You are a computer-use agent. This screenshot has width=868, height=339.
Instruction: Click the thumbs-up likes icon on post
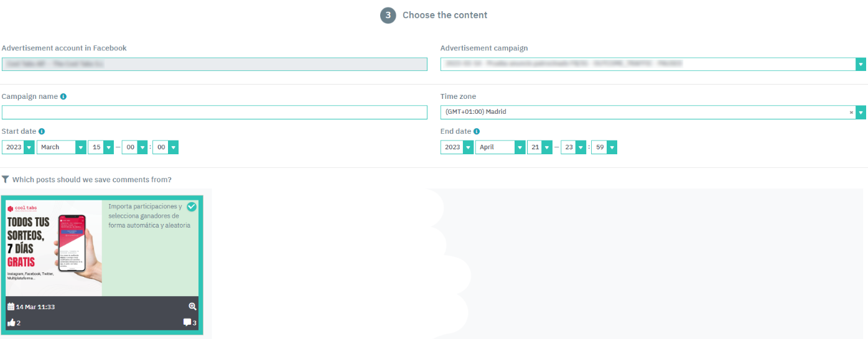pyautogui.click(x=11, y=323)
